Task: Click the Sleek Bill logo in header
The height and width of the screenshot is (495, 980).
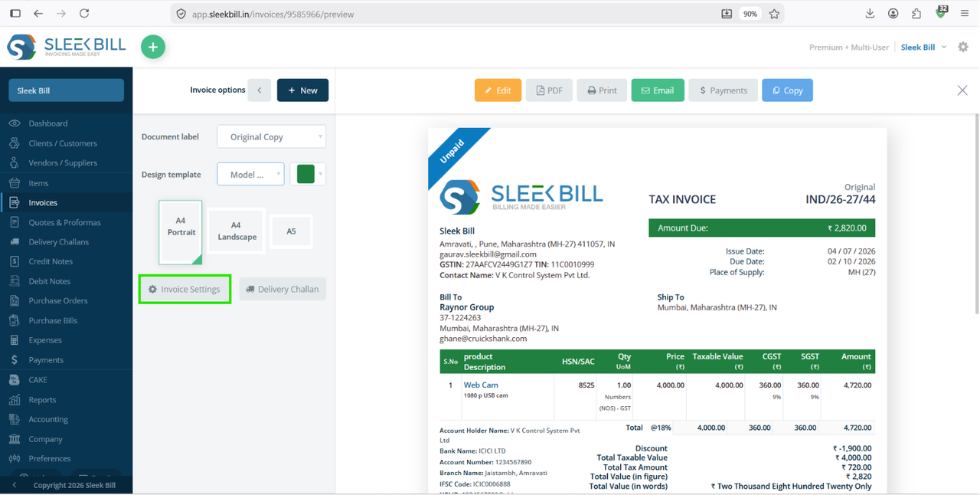Action: pos(67,47)
